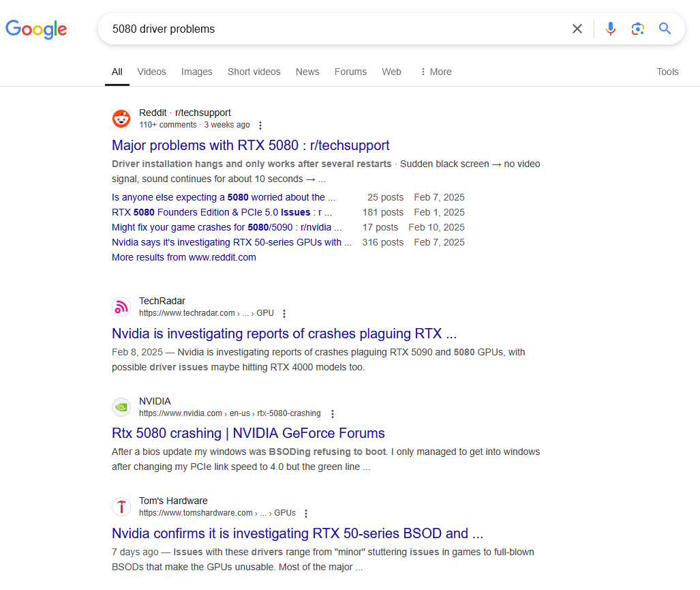This screenshot has height=590, width=700.
Task: Switch to the Images tab
Action: (196, 72)
